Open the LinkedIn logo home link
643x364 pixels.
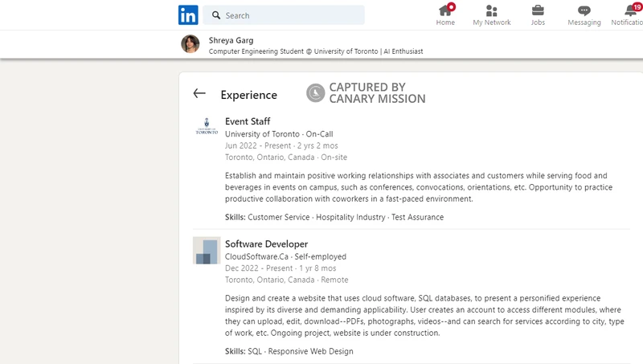pyautogui.click(x=188, y=15)
